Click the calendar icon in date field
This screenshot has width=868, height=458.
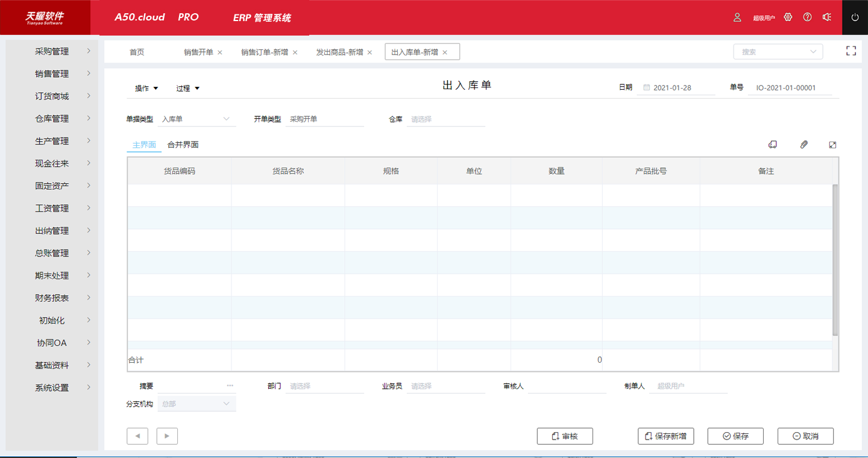[x=647, y=87]
